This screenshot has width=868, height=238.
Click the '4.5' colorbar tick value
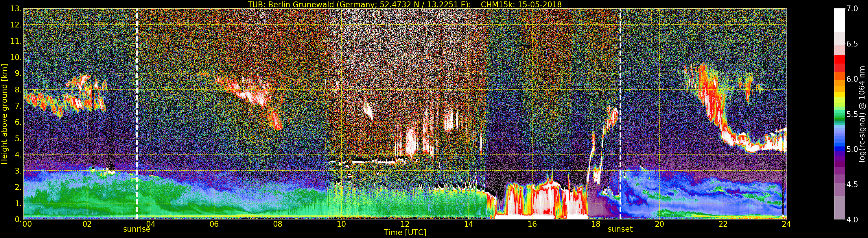[x=852, y=184]
